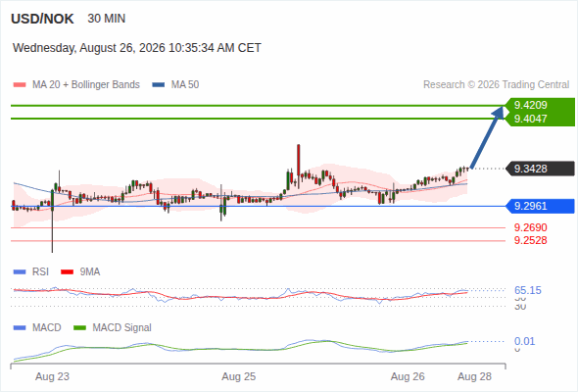Click the USD/NOK pair title
Viewport: 578px width, 392px height.
(42, 19)
